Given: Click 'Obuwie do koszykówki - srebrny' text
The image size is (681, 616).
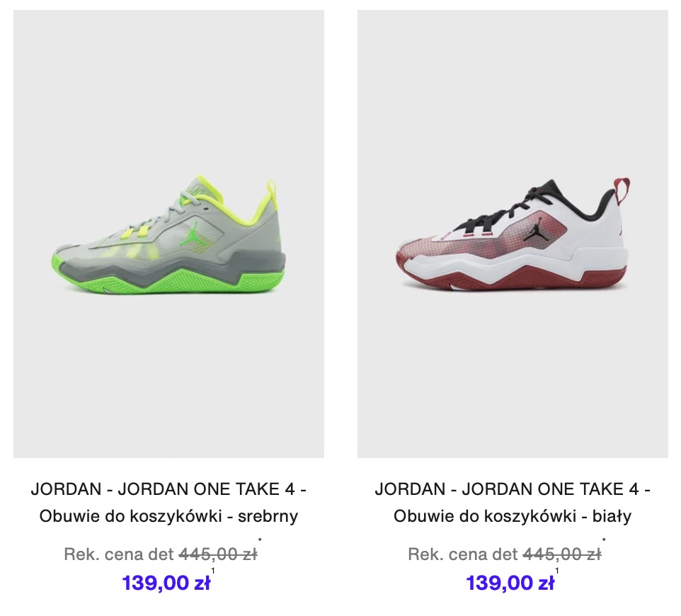Looking at the screenshot, I should (x=168, y=516).
